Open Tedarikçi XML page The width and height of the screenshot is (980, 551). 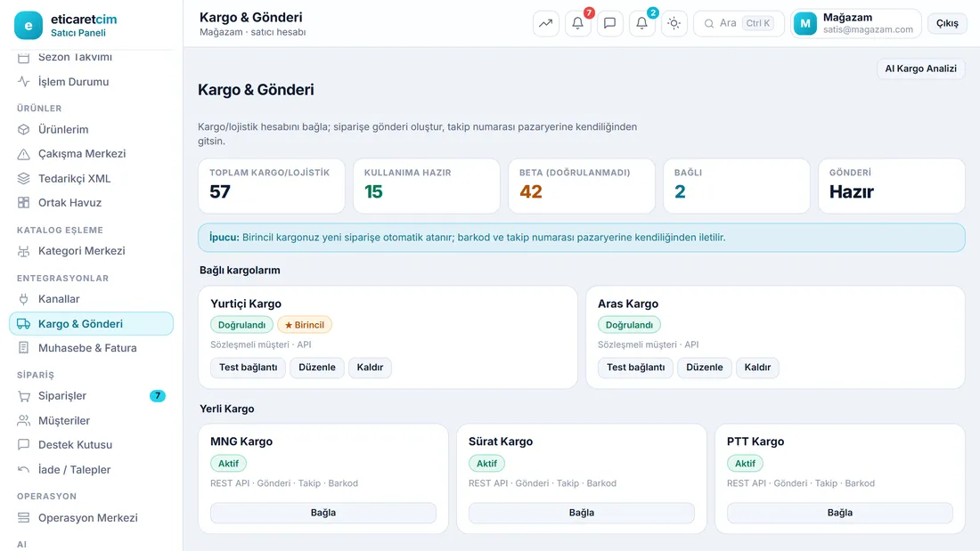pos(91,179)
